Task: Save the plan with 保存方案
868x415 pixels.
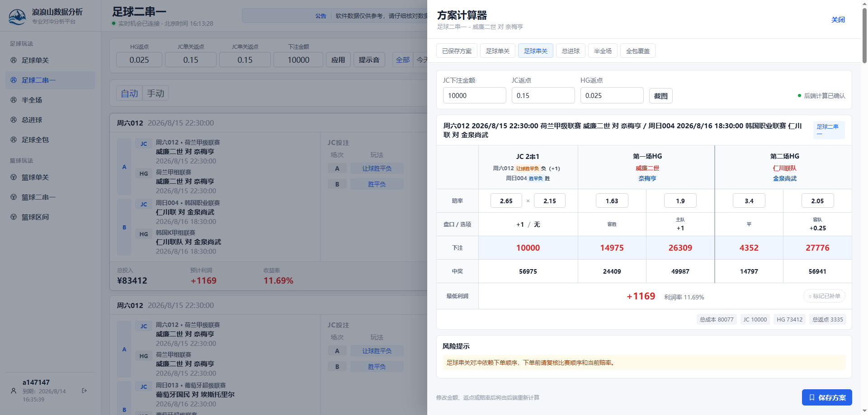Action: pyautogui.click(x=827, y=397)
